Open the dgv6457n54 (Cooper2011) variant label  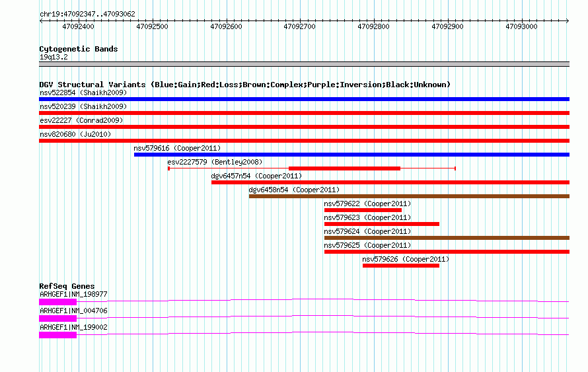tap(256, 176)
